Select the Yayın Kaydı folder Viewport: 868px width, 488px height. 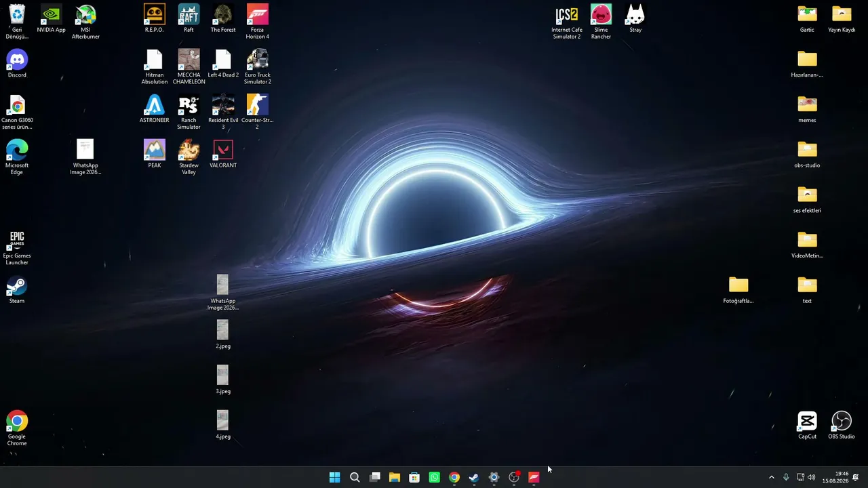842,19
